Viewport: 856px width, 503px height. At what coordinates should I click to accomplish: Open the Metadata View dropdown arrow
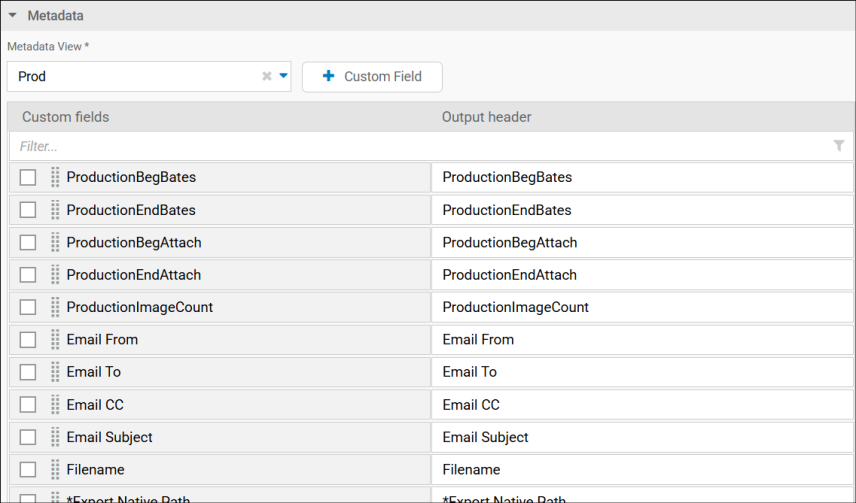[283, 76]
